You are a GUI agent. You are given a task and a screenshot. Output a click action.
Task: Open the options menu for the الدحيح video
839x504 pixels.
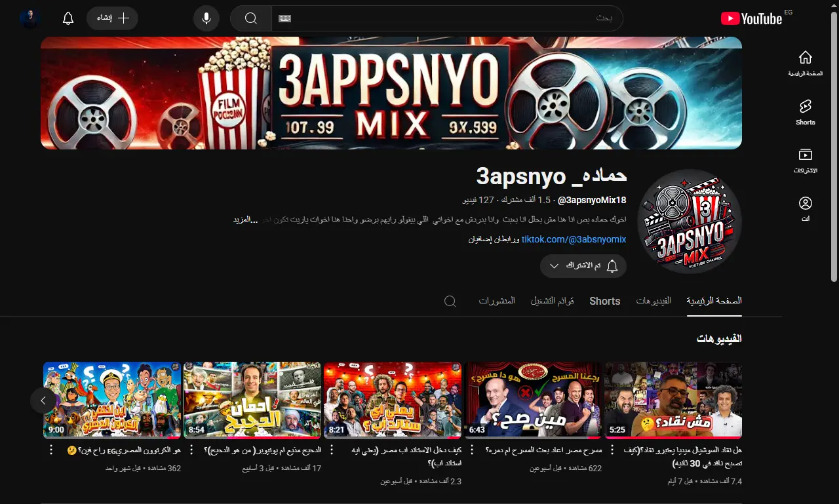pos(191,451)
